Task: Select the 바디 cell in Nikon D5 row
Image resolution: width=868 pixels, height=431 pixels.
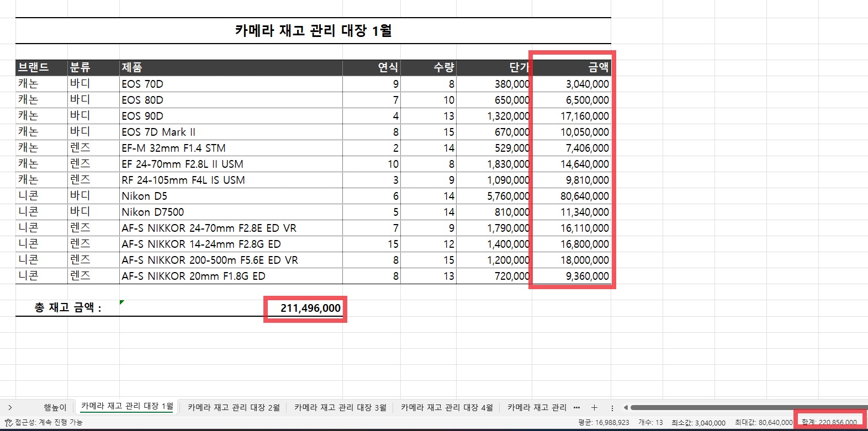Action: (93, 196)
